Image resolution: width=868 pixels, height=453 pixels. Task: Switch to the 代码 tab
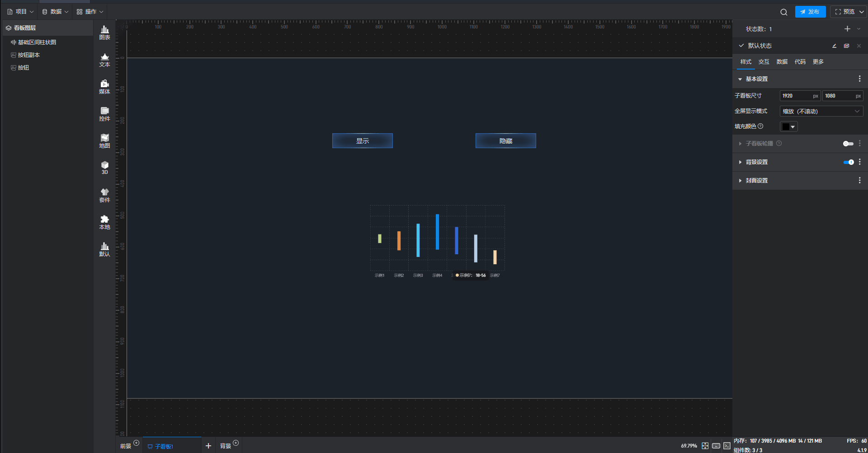coord(800,62)
